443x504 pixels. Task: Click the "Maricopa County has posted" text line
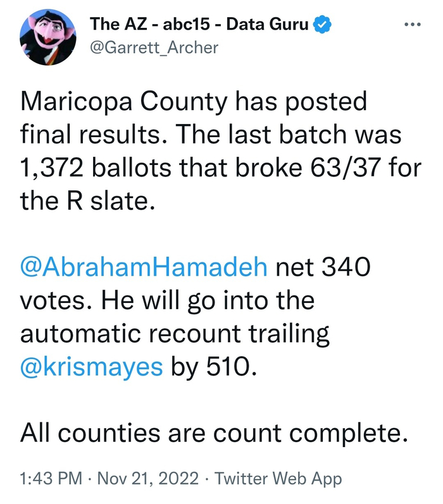click(194, 101)
